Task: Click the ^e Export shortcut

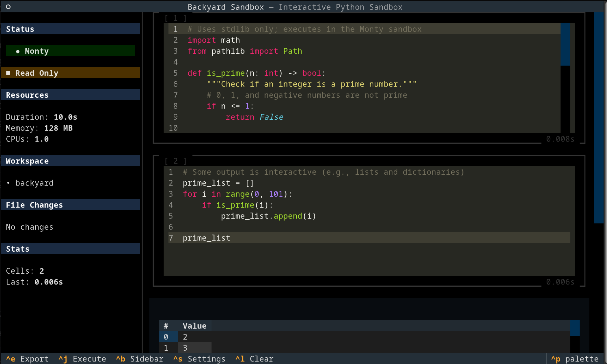Action: pos(27,359)
